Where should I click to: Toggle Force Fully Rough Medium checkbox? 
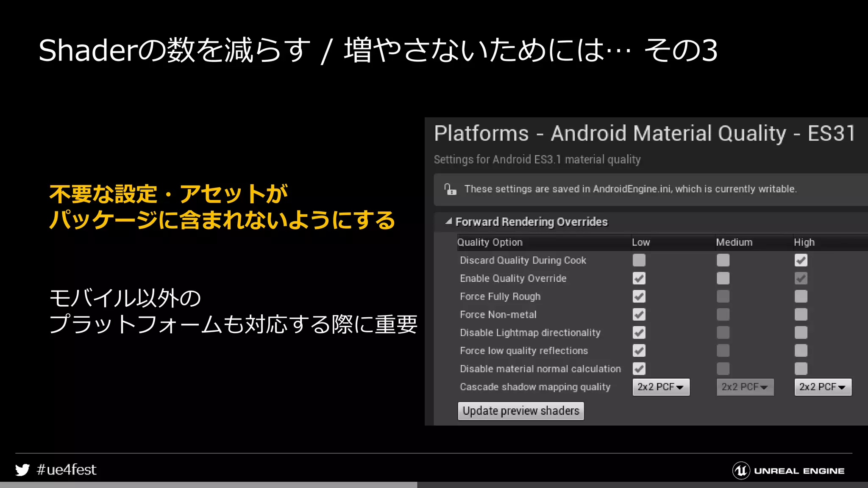(723, 297)
